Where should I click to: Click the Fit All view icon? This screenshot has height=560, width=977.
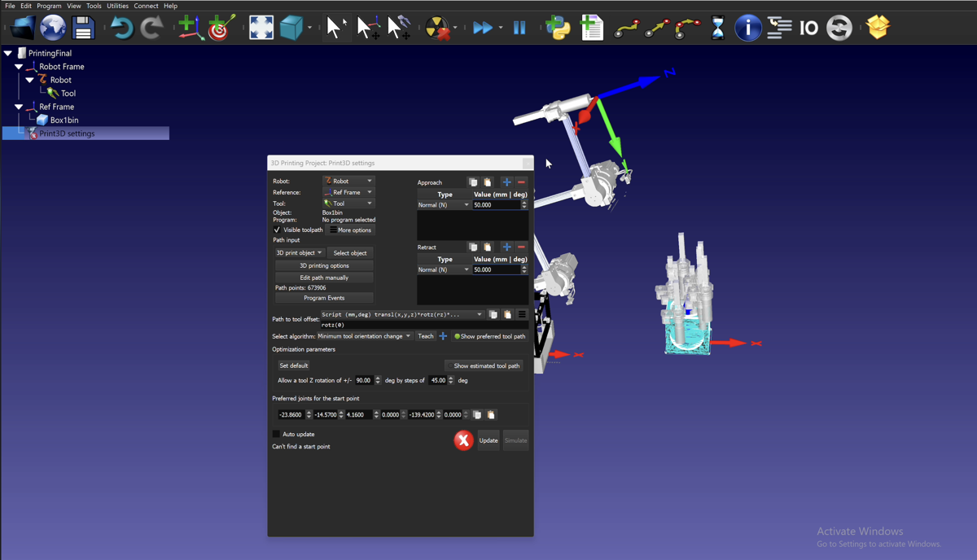261,28
